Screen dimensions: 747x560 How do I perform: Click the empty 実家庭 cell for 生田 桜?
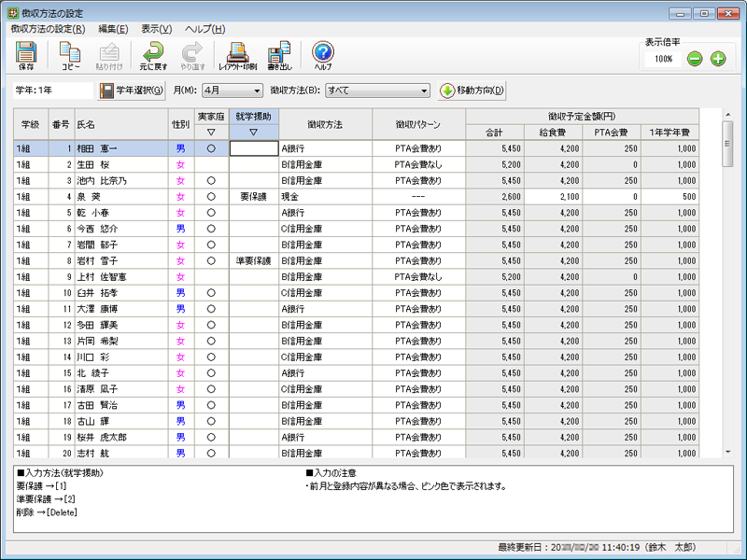[x=212, y=165]
